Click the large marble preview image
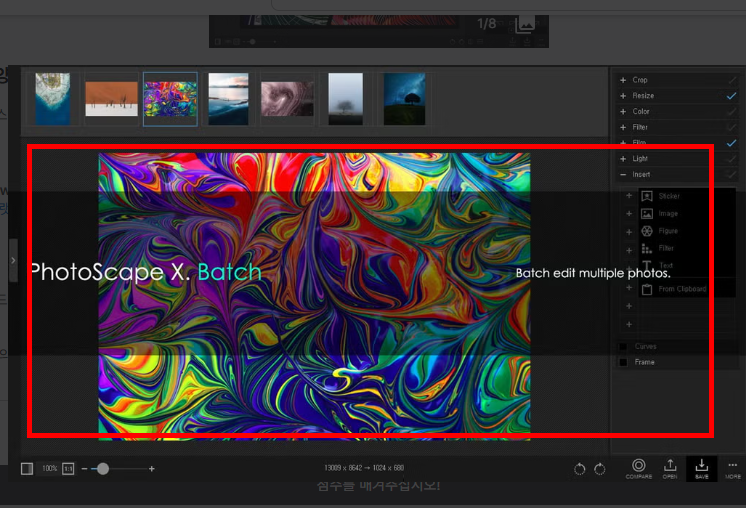 [314, 296]
